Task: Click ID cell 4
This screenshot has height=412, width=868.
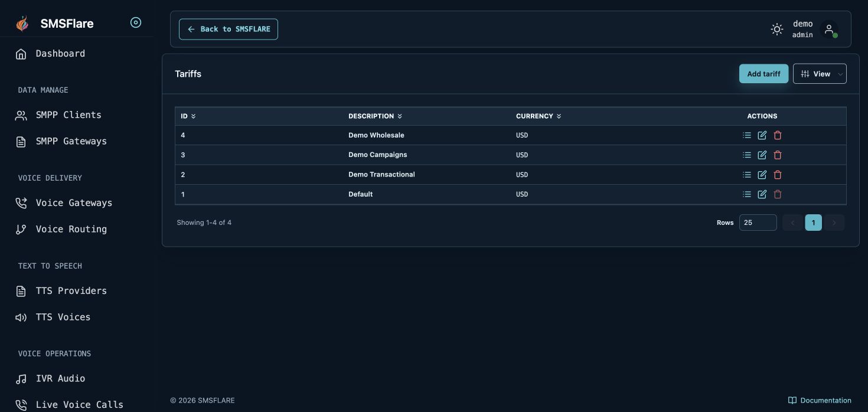Action: coord(183,135)
